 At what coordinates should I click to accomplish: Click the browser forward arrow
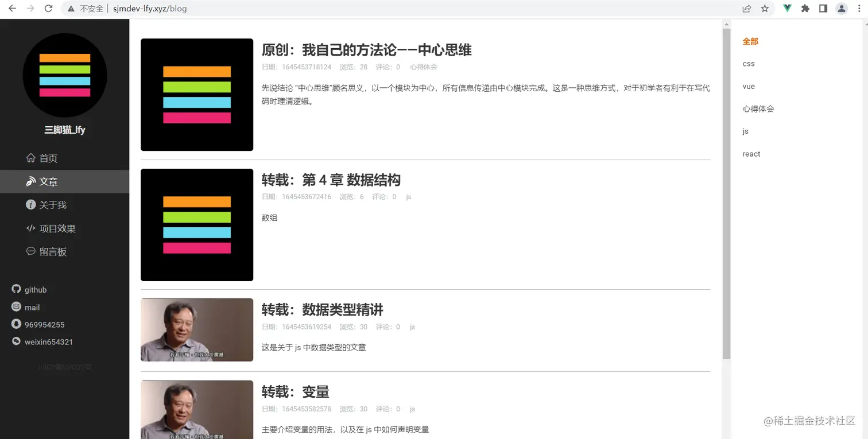pyautogui.click(x=30, y=9)
